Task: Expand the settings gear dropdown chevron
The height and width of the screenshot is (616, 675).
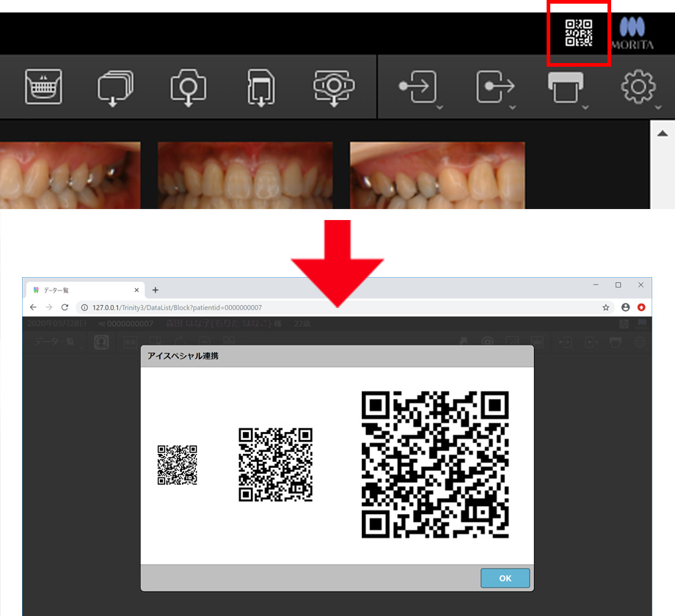Action: click(x=658, y=108)
